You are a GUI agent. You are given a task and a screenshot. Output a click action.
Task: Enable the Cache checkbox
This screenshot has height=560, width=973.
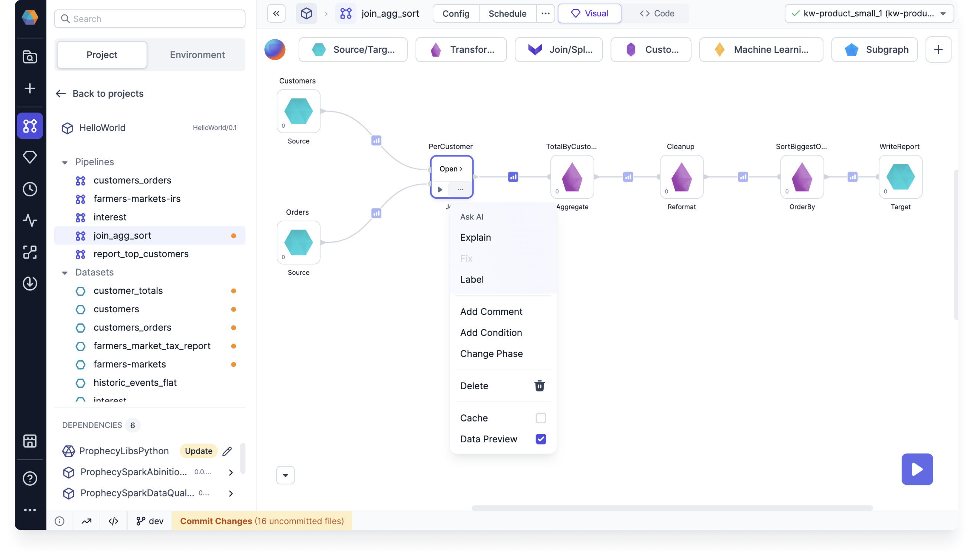click(x=540, y=418)
